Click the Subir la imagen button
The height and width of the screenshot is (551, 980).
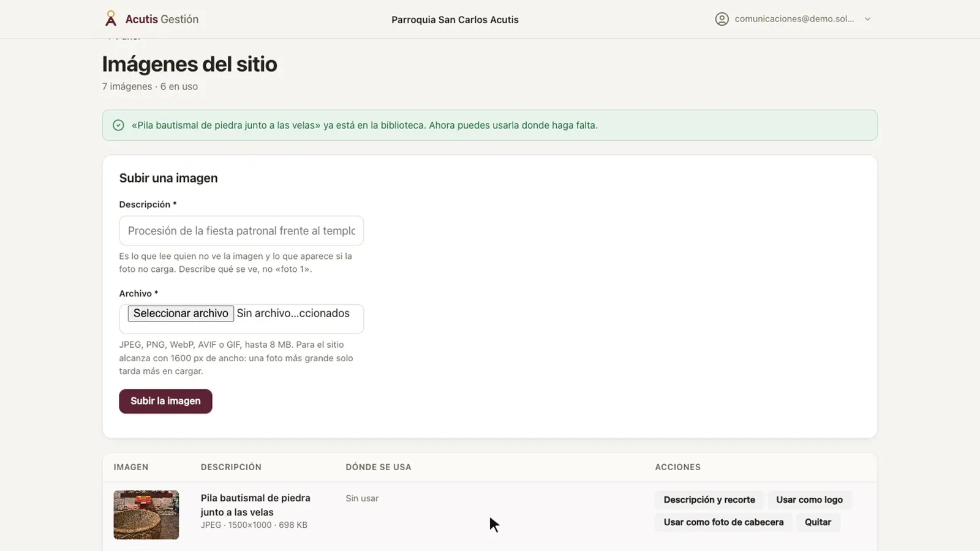point(165,401)
